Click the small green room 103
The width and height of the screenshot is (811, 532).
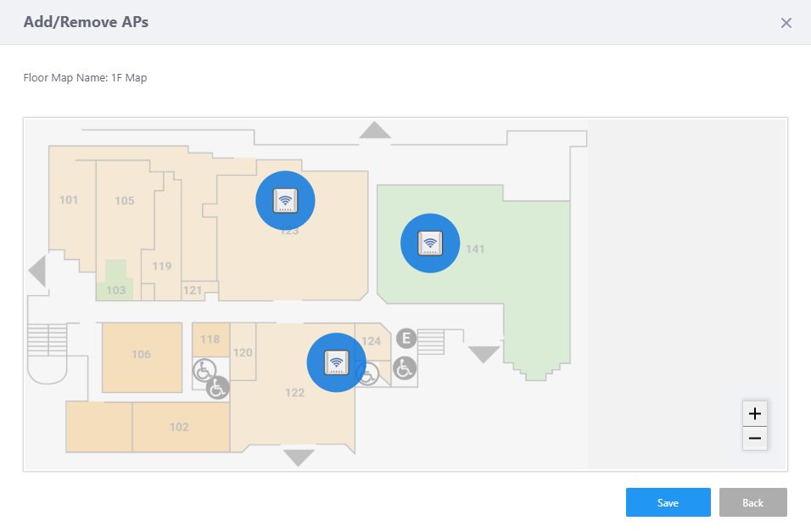point(115,284)
